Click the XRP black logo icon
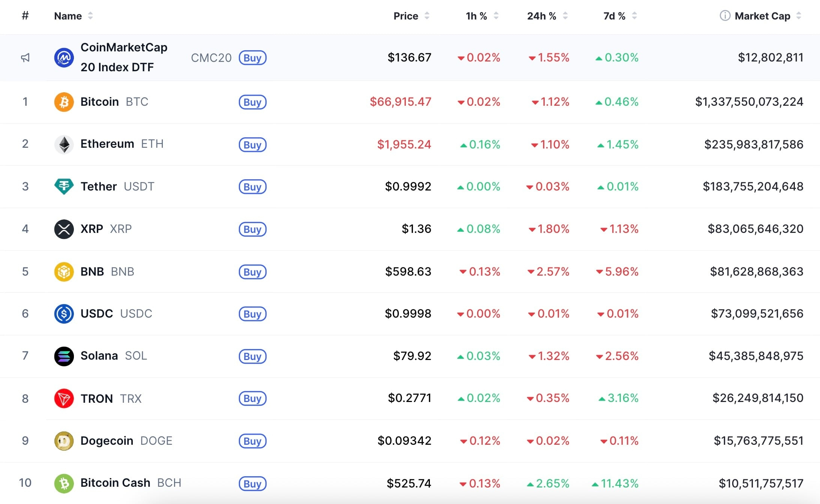This screenshot has width=820, height=504. point(64,229)
